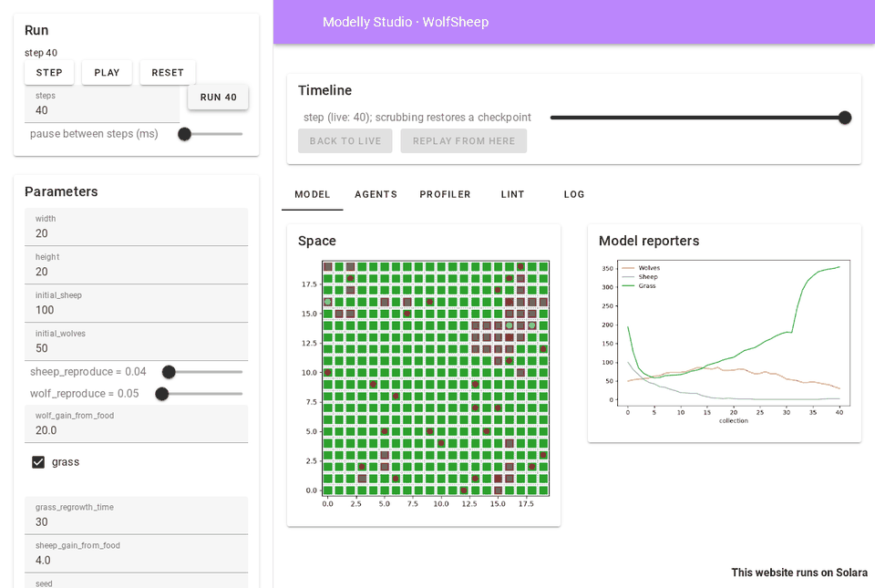
Task: Click the RUN 40 button
Action: 218,97
